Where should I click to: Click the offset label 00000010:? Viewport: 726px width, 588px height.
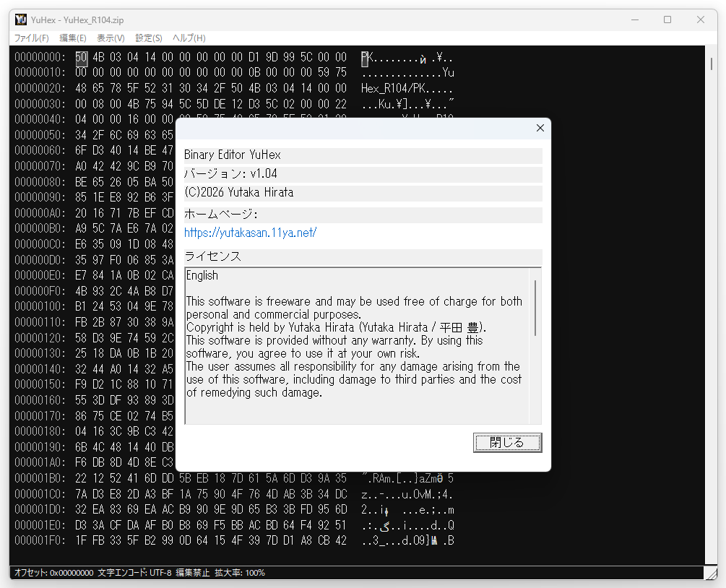(40, 73)
